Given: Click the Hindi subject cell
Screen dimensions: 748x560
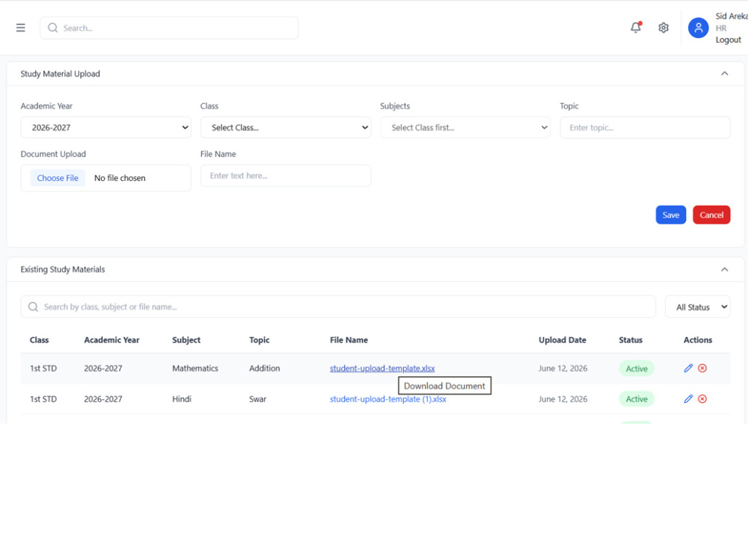Looking at the screenshot, I should click(182, 399).
